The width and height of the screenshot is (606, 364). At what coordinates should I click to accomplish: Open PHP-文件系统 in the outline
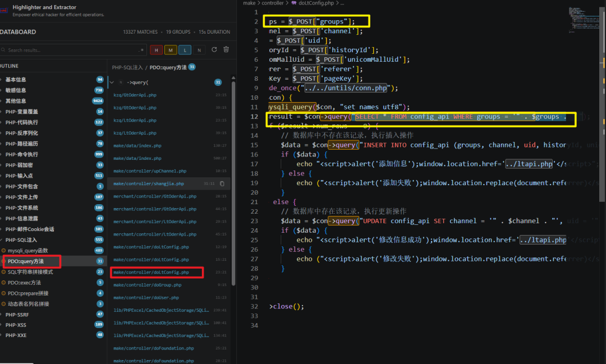tap(22, 208)
